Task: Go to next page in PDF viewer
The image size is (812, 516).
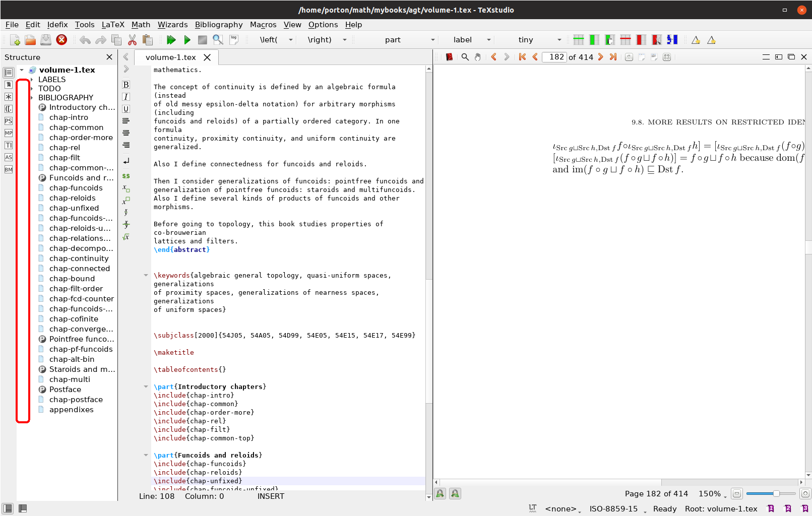Action: coord(600,57)
